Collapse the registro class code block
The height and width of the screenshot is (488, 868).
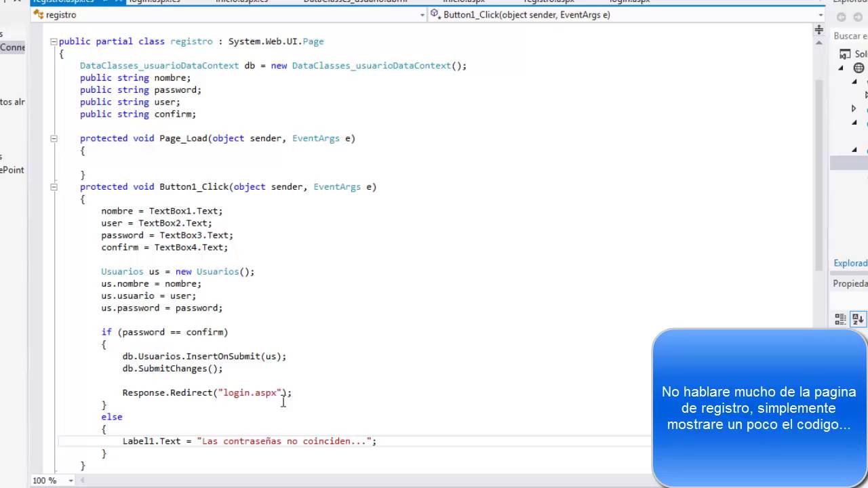tap(54, 41)
